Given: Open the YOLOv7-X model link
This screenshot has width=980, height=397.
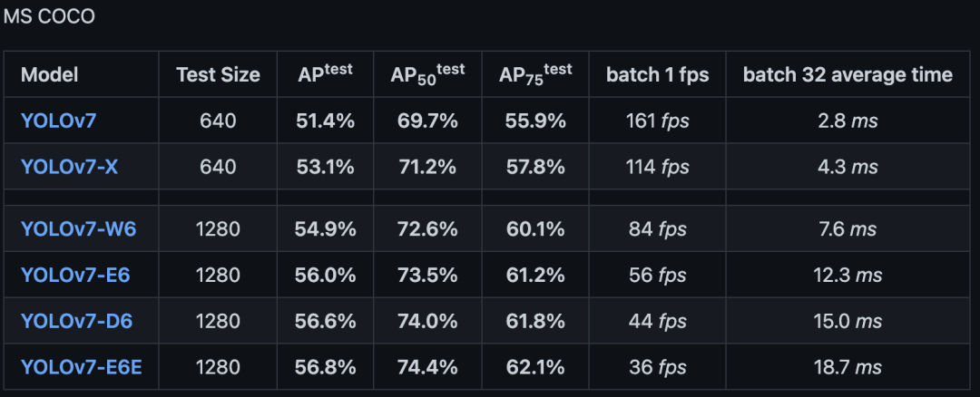Looking at the screenshot, I should point(67,168).
